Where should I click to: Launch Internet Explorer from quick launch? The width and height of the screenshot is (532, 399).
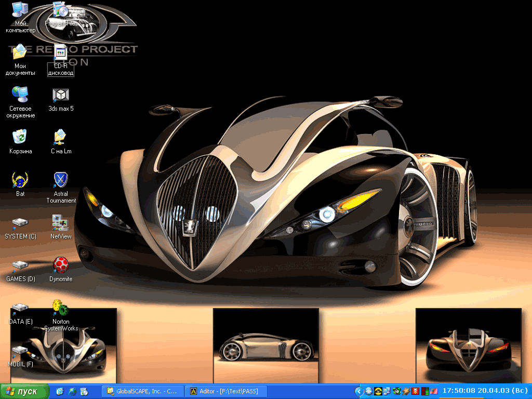click(72, 392)
